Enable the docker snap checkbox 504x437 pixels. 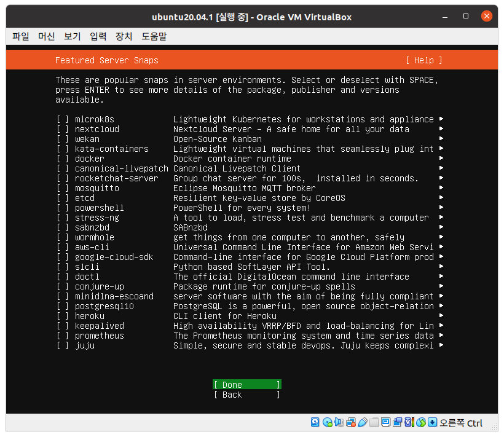pos(62,159)
